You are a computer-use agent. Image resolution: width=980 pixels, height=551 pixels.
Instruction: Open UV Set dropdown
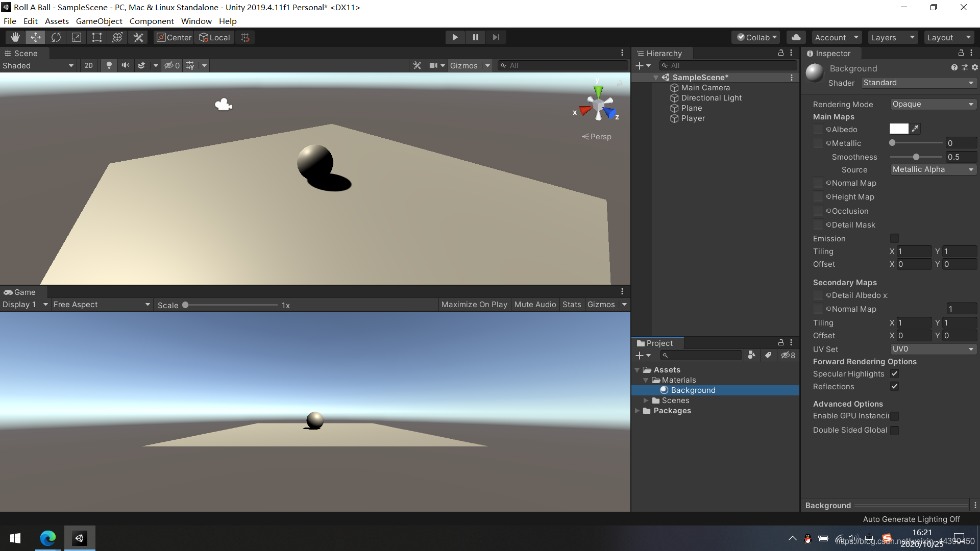point(934,349)
